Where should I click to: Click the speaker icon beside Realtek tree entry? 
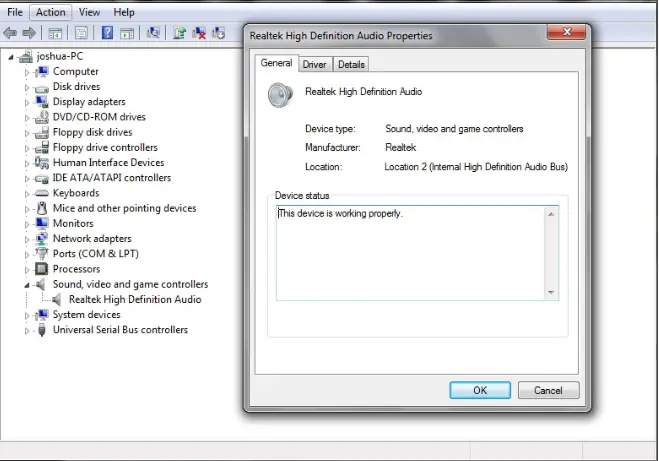point(57,300)
